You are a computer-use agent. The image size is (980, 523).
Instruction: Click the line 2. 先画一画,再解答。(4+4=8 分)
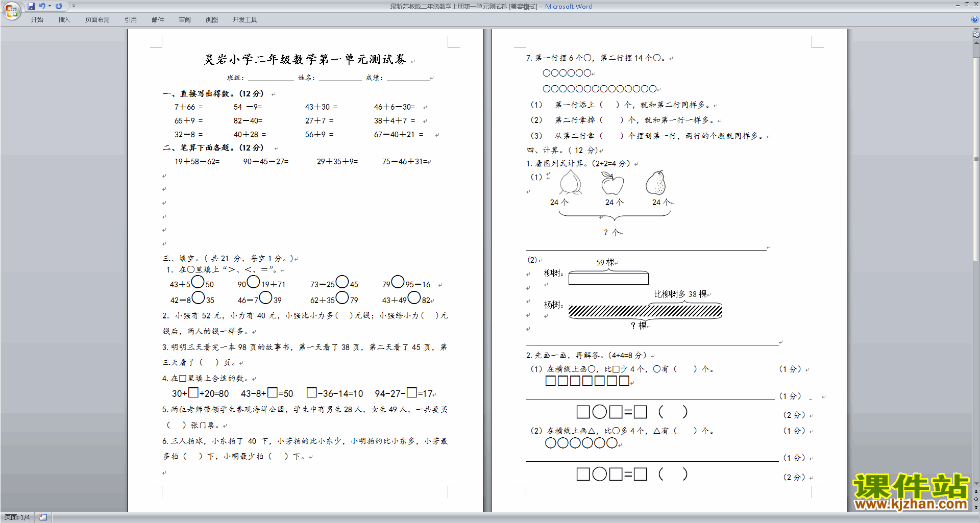click(x=587, y=356)
